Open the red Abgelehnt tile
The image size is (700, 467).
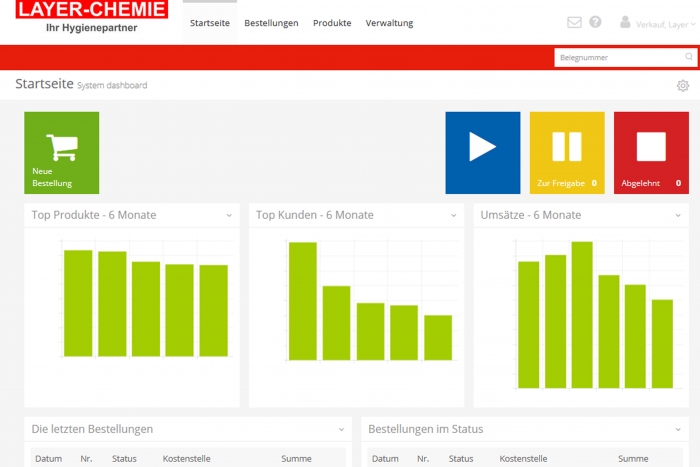click(651, 152)
